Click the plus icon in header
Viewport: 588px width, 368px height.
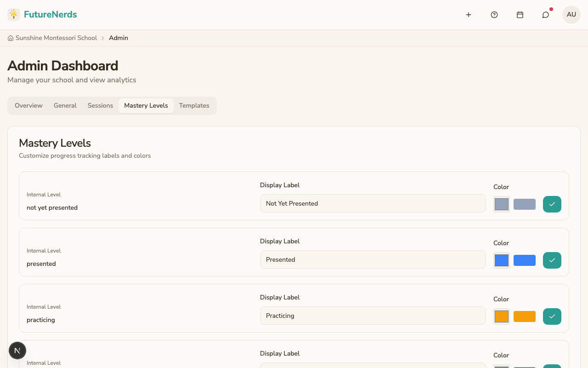[x=469, y=15]
